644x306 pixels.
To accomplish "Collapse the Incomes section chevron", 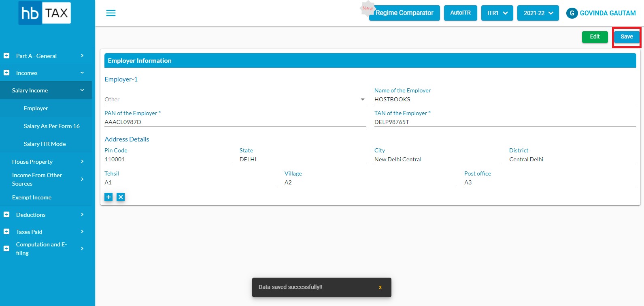I will 82,73.
